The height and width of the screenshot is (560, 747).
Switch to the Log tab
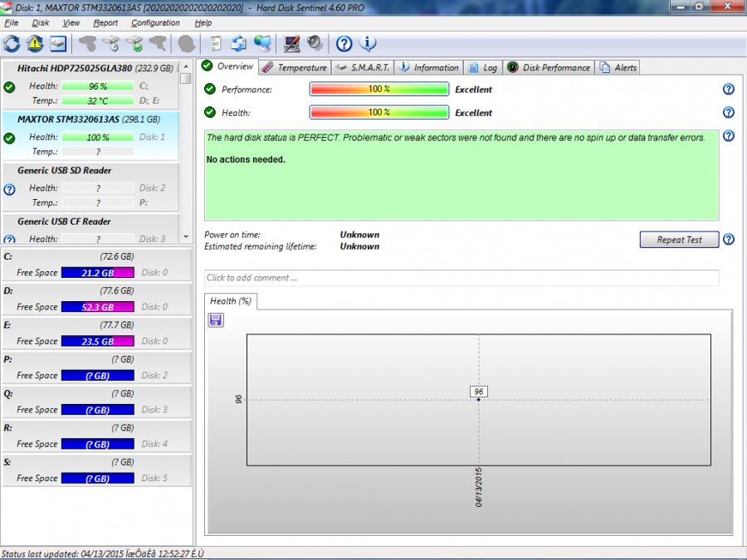(x=483, y=68)
